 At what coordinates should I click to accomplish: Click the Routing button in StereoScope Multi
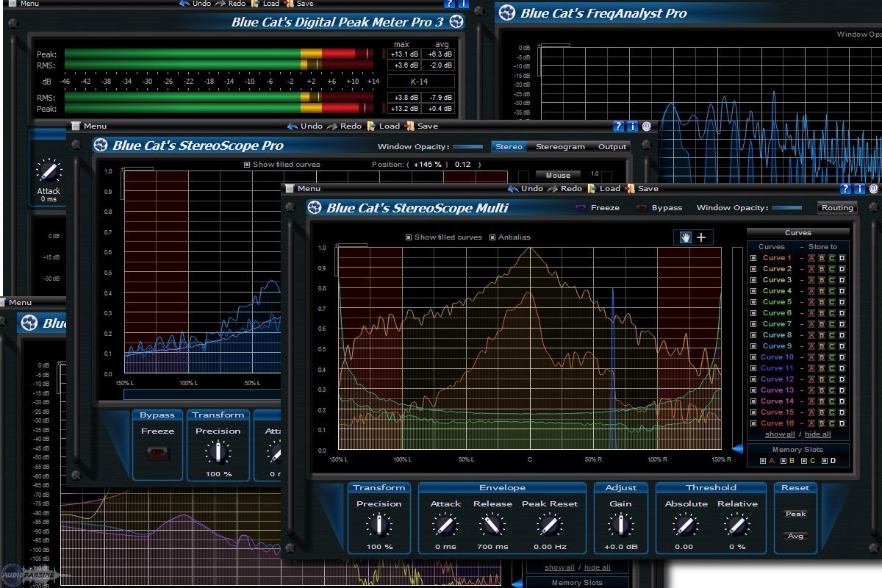pyautogui.click(x=837, y=208)
